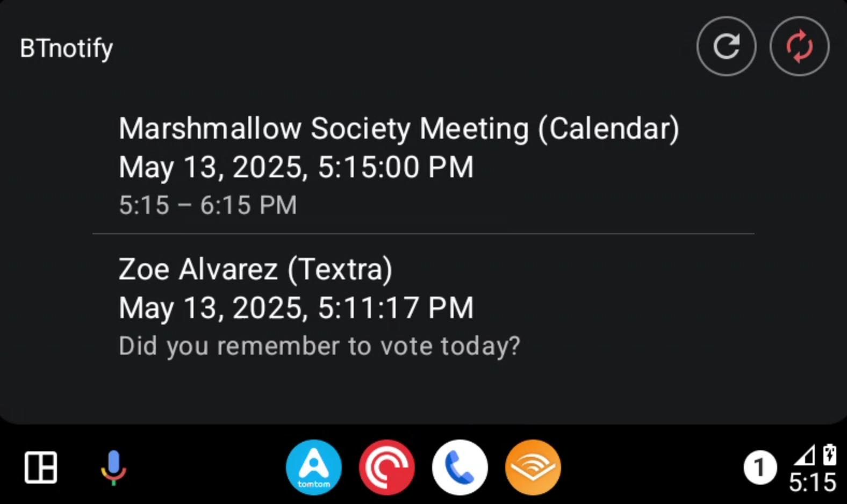Launch the Audible app
The width and height of the screenshot is (847, 504).
[x=533, y=467]
